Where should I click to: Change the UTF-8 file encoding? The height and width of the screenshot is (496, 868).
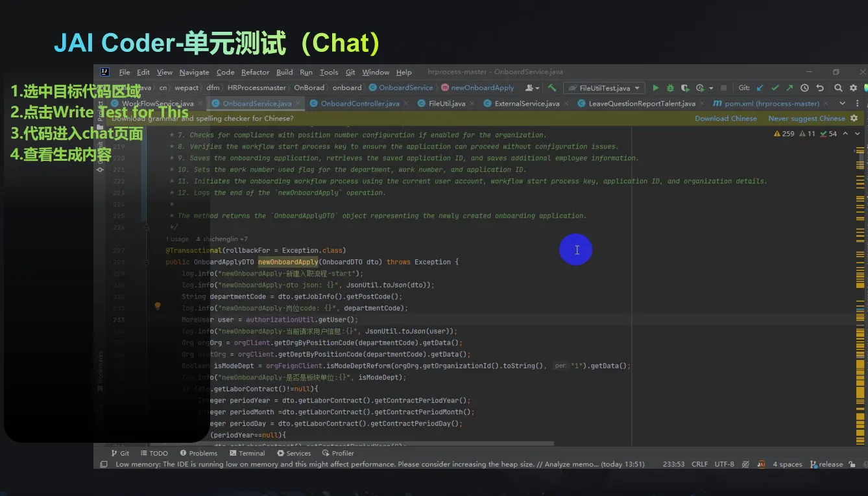(x=724, y=464)
